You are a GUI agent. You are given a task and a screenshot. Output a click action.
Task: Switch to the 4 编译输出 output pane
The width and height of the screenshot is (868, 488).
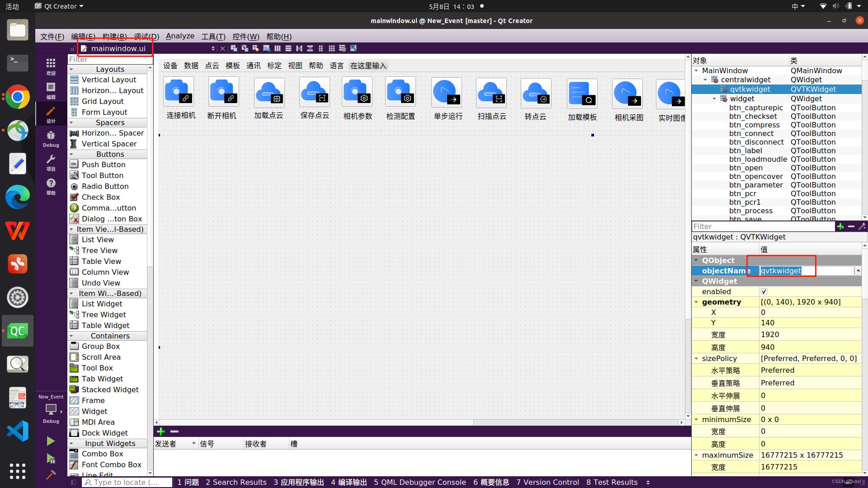click(349, 482)
